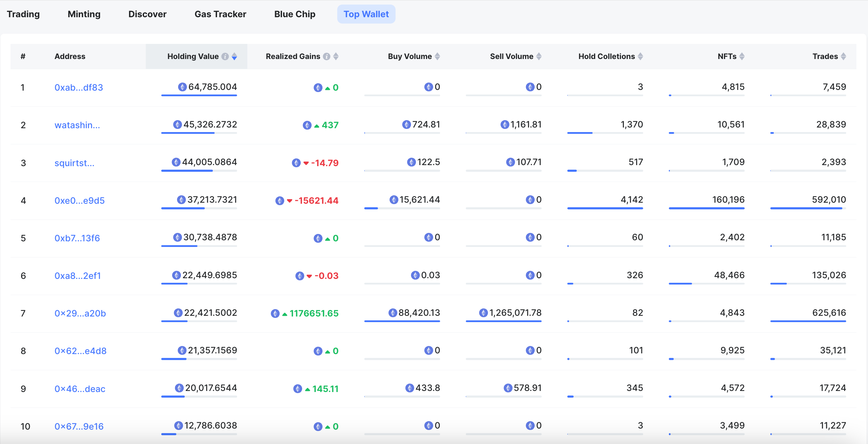The height and width of the screenshot is (444, 868).
Task: Open the watashin... wallet link
Action: pos(77,125)
